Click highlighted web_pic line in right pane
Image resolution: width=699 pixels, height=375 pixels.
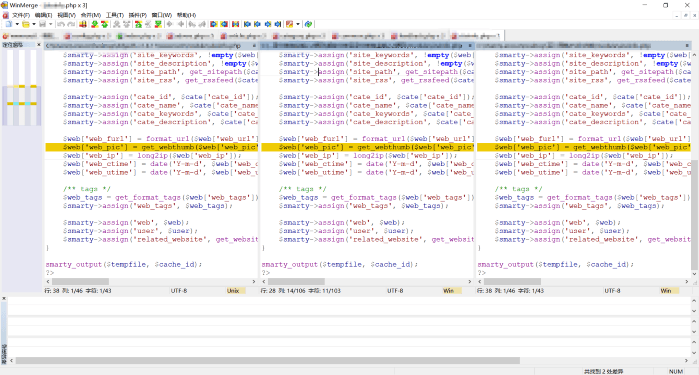pyautogui.click(x=584, y=147)
